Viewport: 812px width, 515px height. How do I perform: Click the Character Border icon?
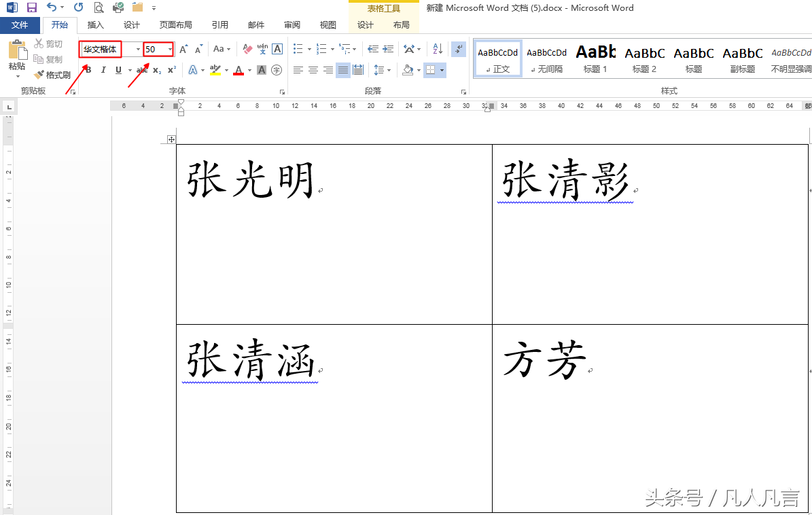(277, 49)
